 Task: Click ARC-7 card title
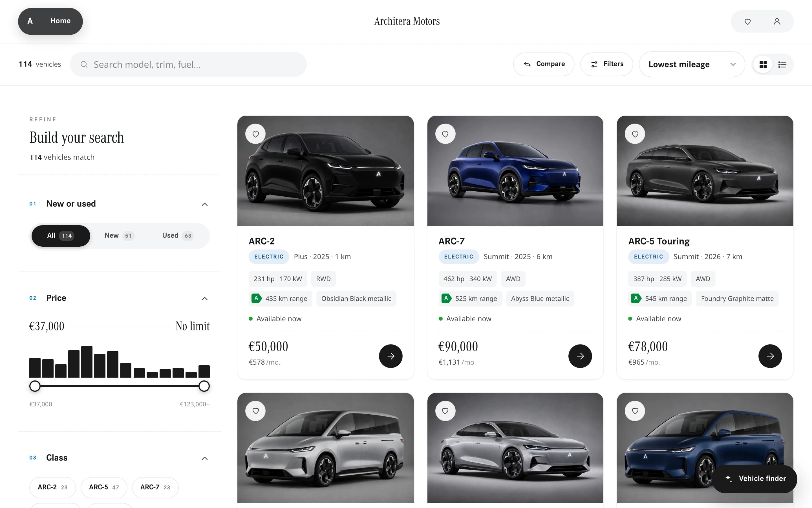[x=451, y=241]
